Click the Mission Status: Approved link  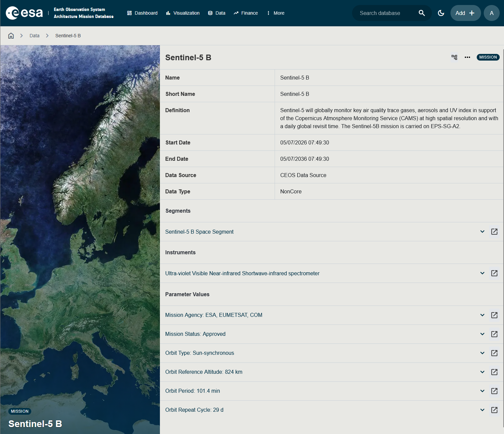click(x=195, y=334)
